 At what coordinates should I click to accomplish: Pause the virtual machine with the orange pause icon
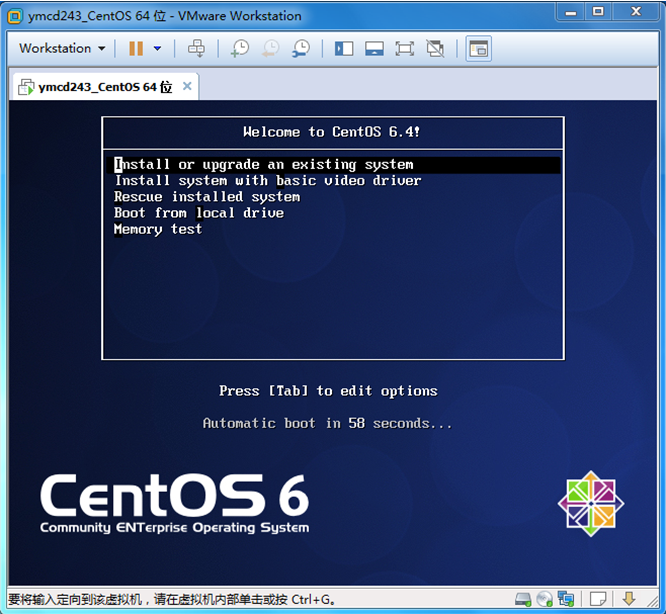click(136, 48)
